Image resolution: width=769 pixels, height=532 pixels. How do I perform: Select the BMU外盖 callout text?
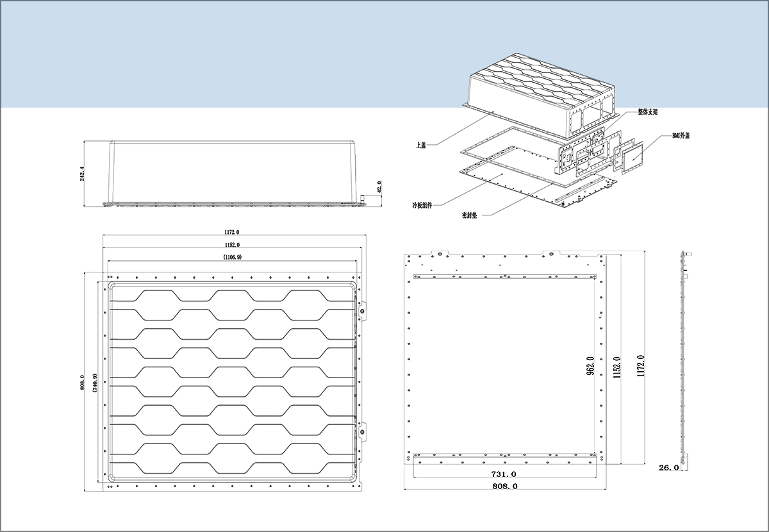pos(681,136)
